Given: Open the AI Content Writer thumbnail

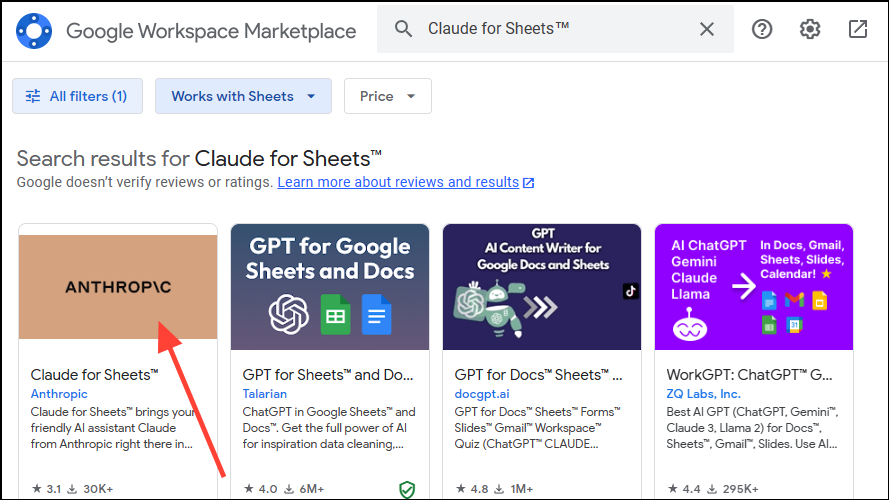Looking at the screenshot, I should 542,287.
